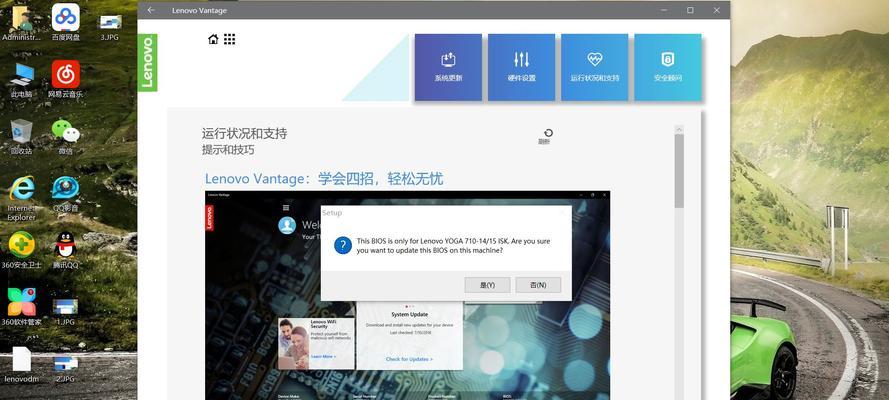
Task: Click the System Update card title in preview
Action: point(409,314)
